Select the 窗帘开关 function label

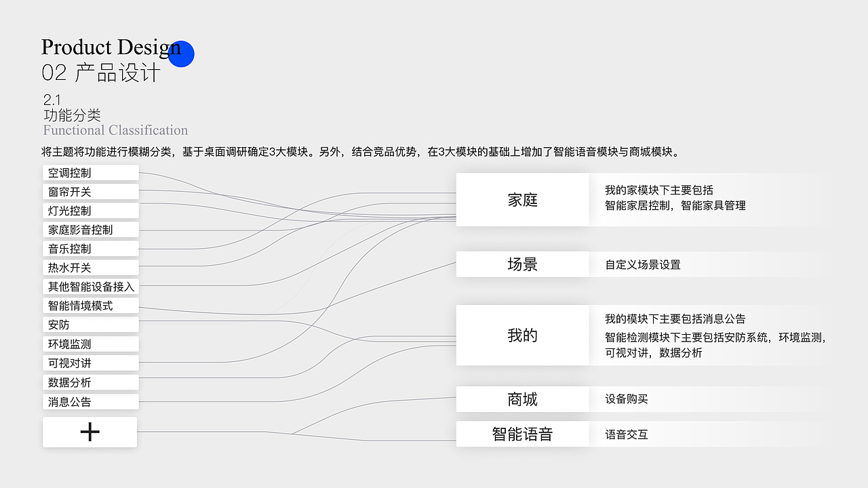point(90,191)
